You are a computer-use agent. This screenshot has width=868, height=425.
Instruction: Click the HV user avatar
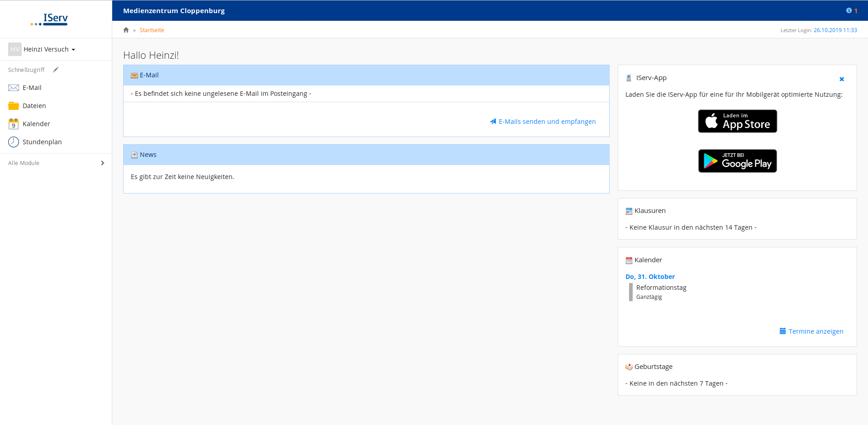point(15,49)
